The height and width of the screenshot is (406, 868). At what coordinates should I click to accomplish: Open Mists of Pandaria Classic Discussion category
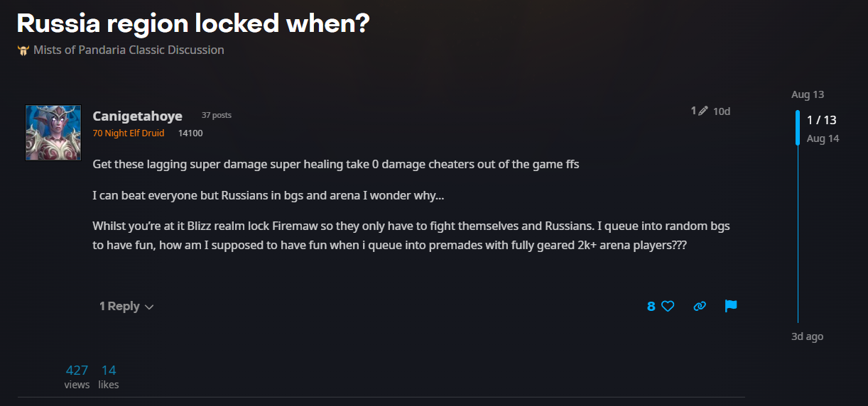[x=129, y=50]
